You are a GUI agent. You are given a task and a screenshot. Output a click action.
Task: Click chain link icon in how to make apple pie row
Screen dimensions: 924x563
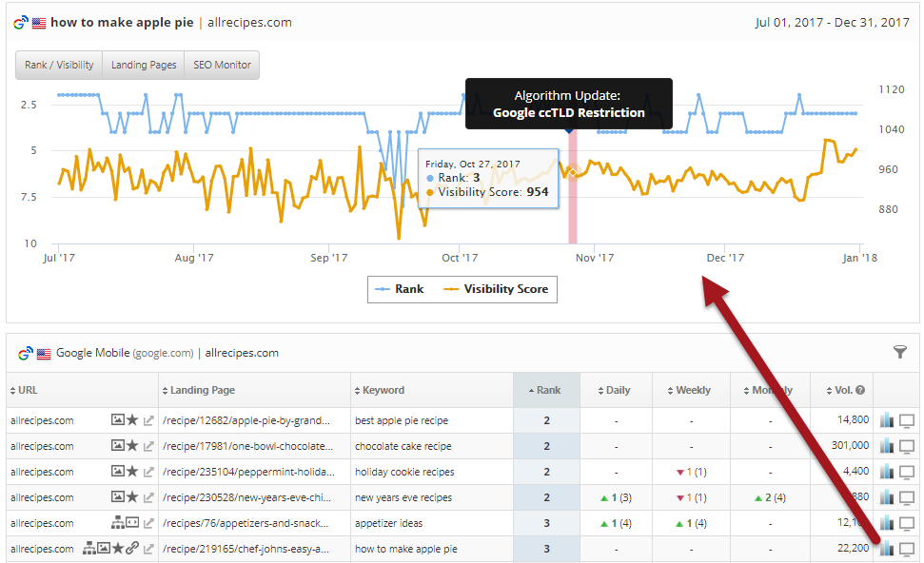(132, 549)
